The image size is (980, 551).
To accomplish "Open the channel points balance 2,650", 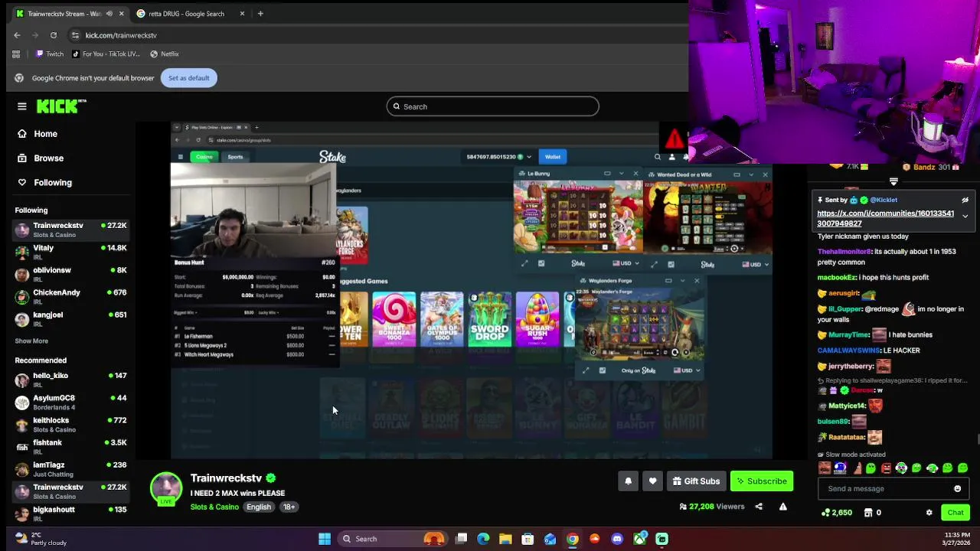I will [836, 513].
